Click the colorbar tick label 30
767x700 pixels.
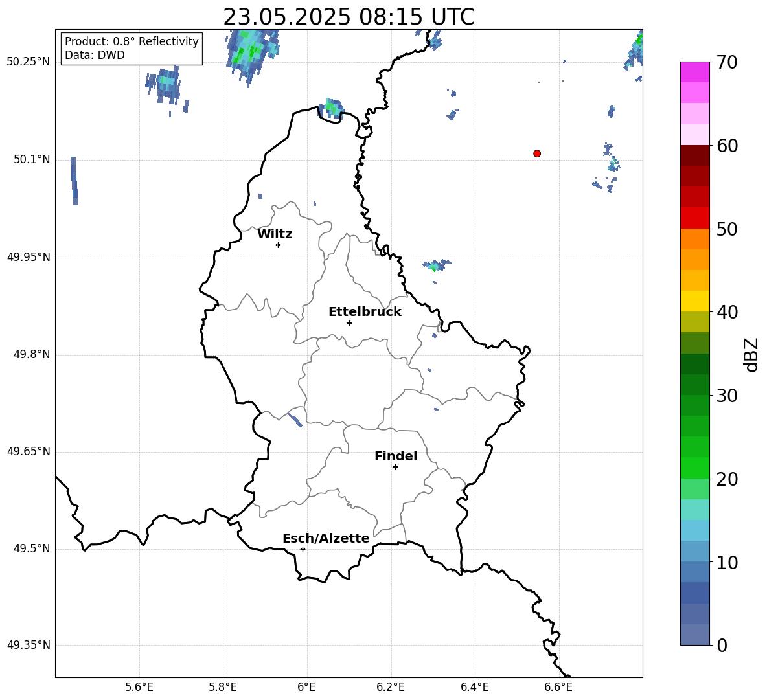(727, 396)
